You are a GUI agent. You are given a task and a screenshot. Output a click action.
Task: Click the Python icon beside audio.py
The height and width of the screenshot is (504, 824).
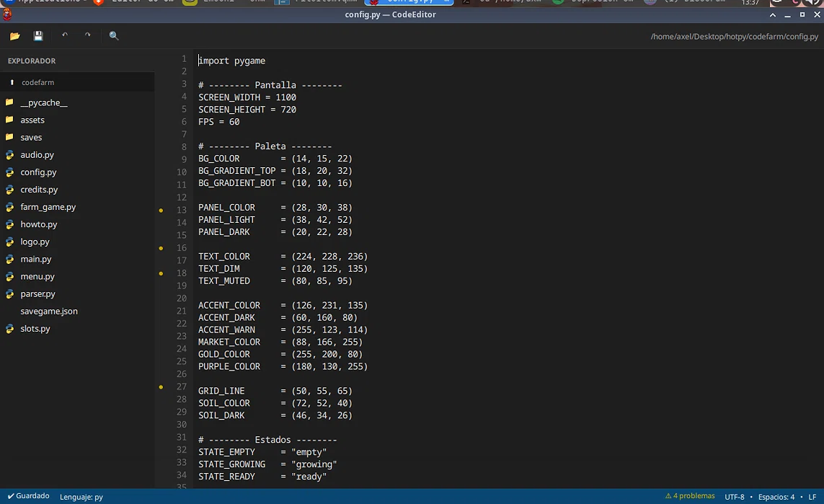tap(9, 155)
